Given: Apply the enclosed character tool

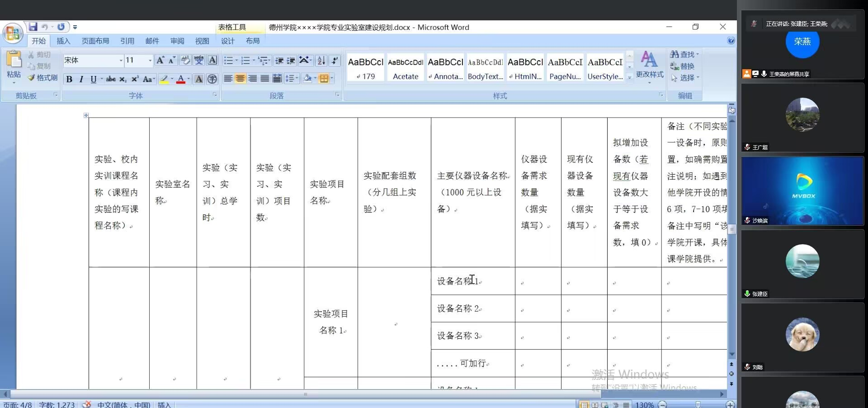Looking at the screenshot, I should pyautogui.click(x=212, y=79).
